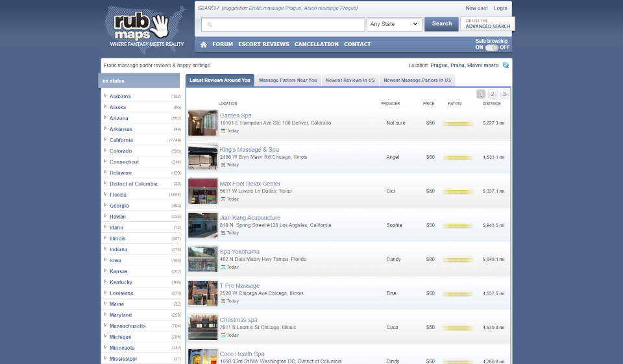
Task: Go to page 2 of results
Action: click(x=493, y=94)
